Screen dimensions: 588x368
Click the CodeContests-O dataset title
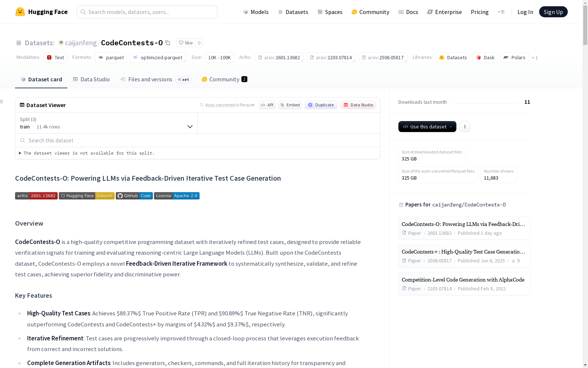(132, 43)
